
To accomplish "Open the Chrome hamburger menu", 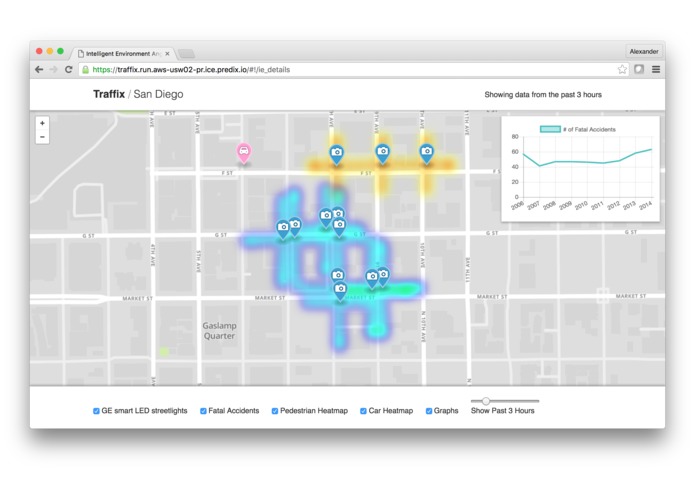I will (656, 69).
